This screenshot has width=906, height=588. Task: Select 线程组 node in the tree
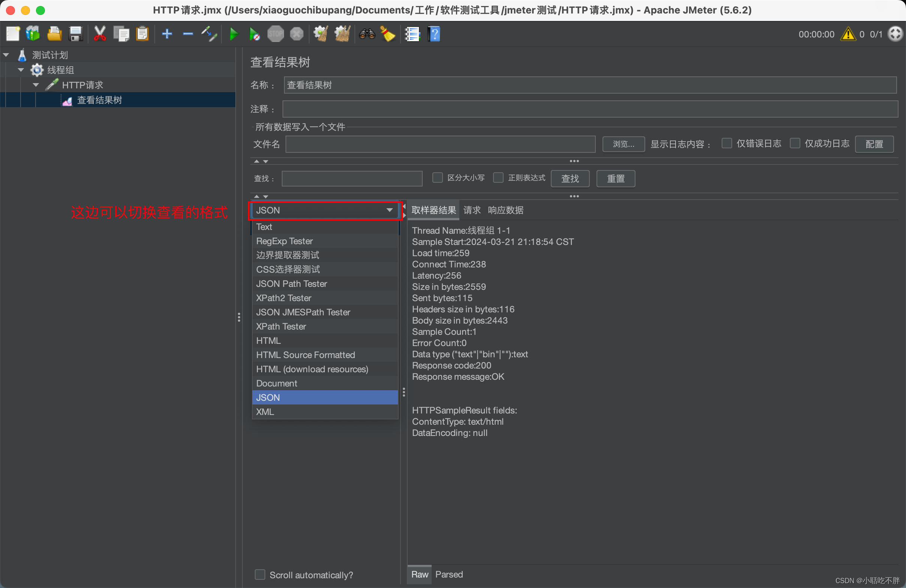[61, 70]
